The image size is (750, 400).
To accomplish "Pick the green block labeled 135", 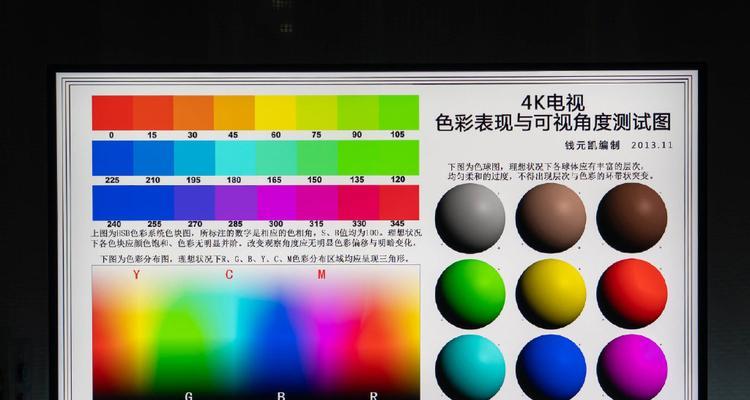I will [x=359, y=158].
